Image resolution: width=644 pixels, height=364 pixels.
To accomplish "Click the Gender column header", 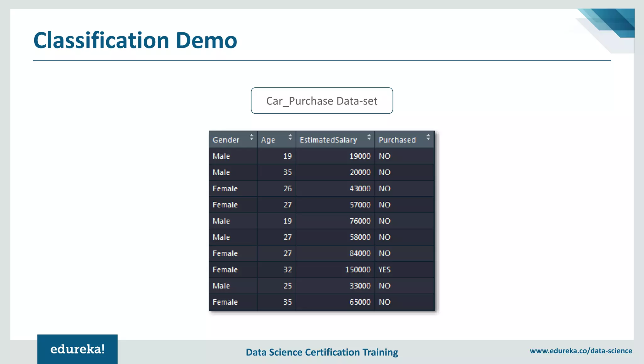I will [x=233, y=140].
